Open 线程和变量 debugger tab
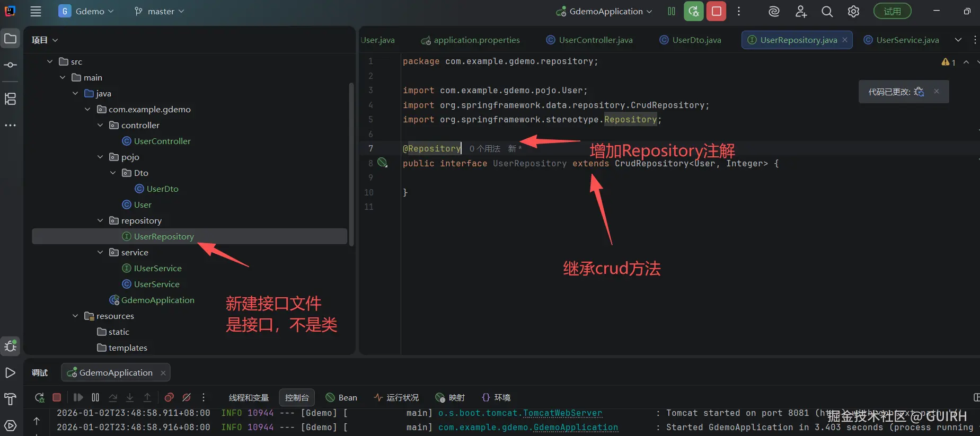 pyautogui.click(x=249, y=397)
